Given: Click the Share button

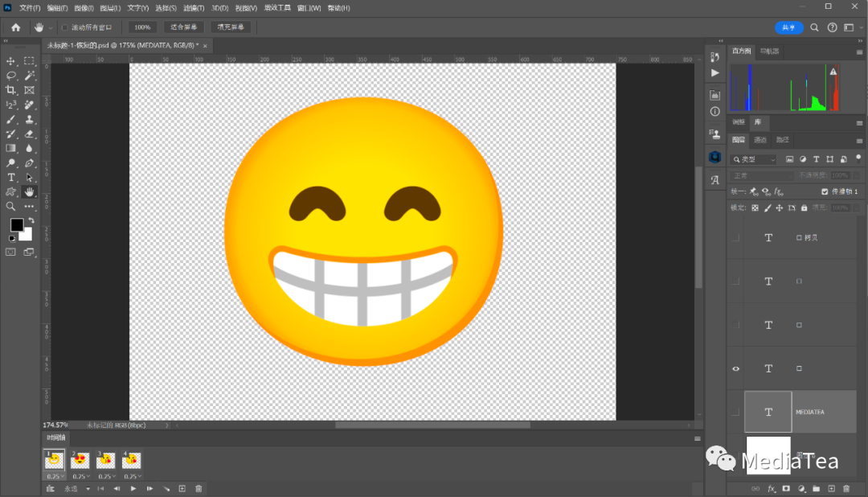Looking at the screenshot, I should pyautogui.click(x=788, y=27).
